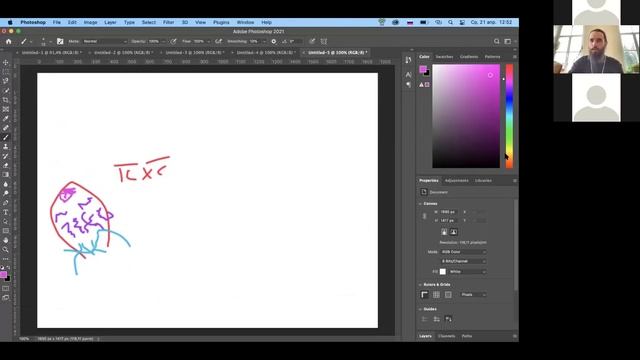
Task: Switch to the Swatches tab
Action: point(444,57)
